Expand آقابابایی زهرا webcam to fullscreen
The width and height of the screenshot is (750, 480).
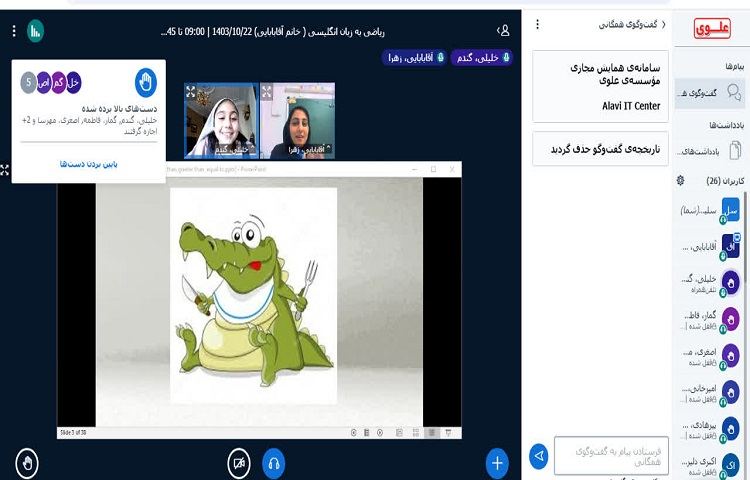(x=266, y=91)
